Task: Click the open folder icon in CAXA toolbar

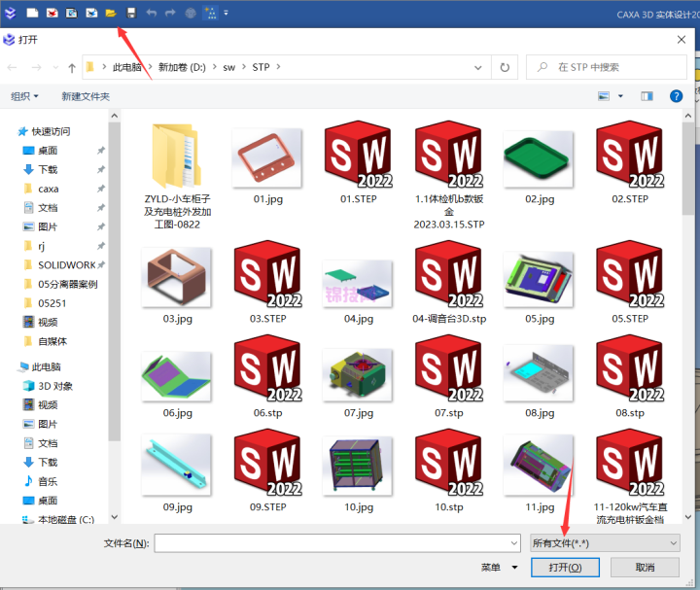Action: (111, 13)
